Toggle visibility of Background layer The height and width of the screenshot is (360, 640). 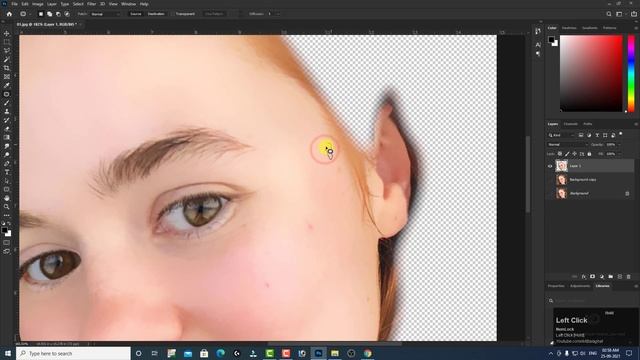[x=550, y=193]
